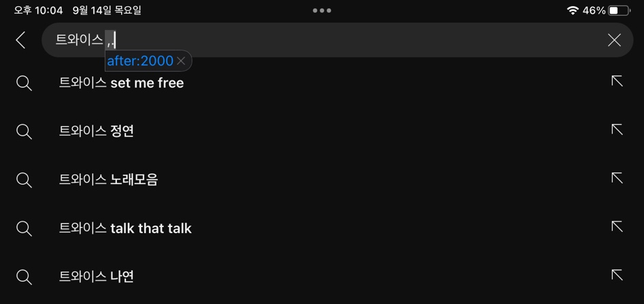Image resolution: width=644 pixels, height=304 pixels.
Task: Fill search with set me free arrow
Action: 617,81
